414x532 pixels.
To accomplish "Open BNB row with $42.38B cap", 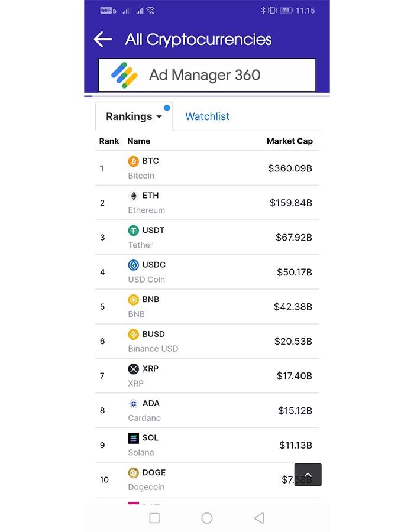I will coord(207,307).
